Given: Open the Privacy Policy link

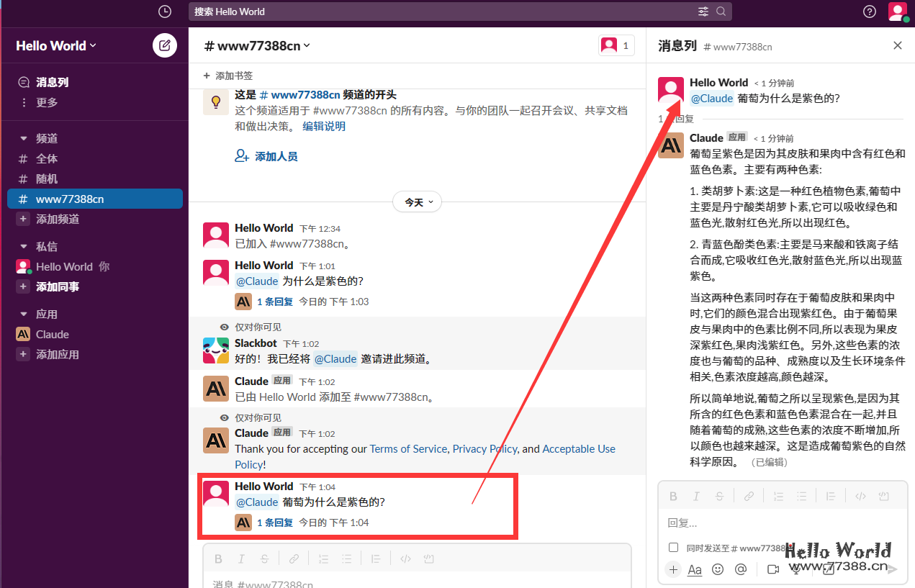Looking at the screenshot, I should pos(484,448).
